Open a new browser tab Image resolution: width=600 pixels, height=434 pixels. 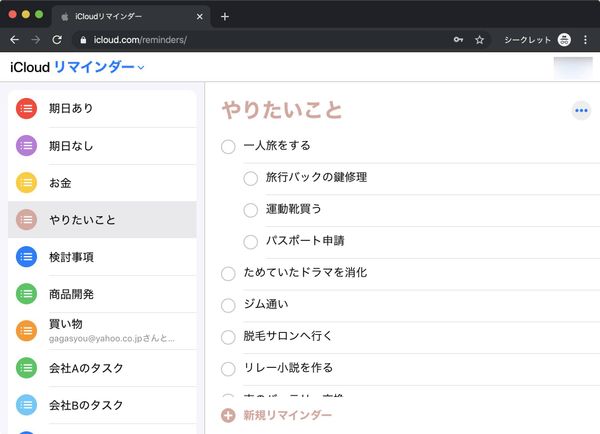[x=225, y=16]
